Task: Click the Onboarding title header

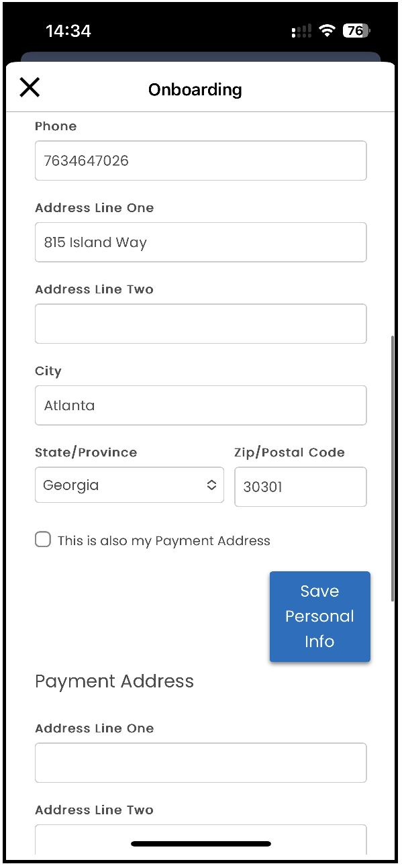Action: (x=195, y=89)
